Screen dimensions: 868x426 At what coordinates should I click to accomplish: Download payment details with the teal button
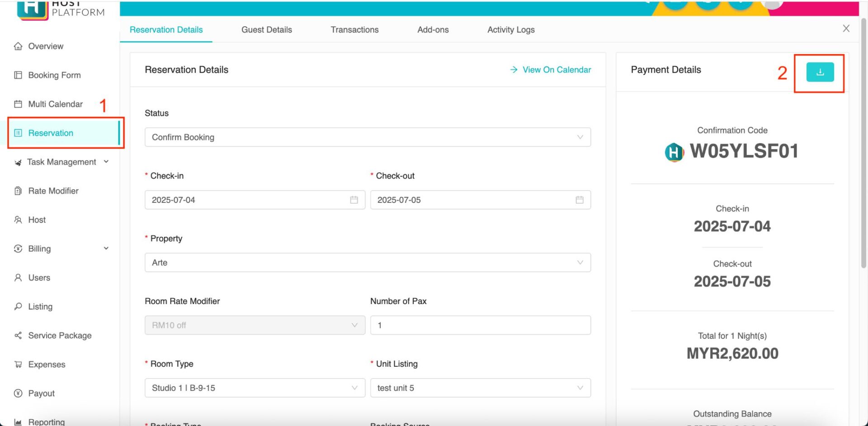click(820, 72)
